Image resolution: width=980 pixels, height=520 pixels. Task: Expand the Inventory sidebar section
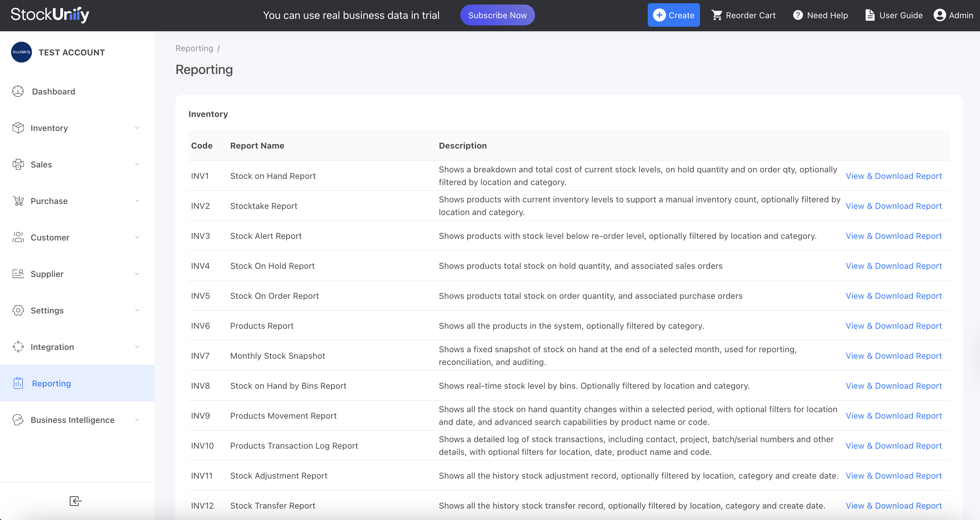click(137, 128)
